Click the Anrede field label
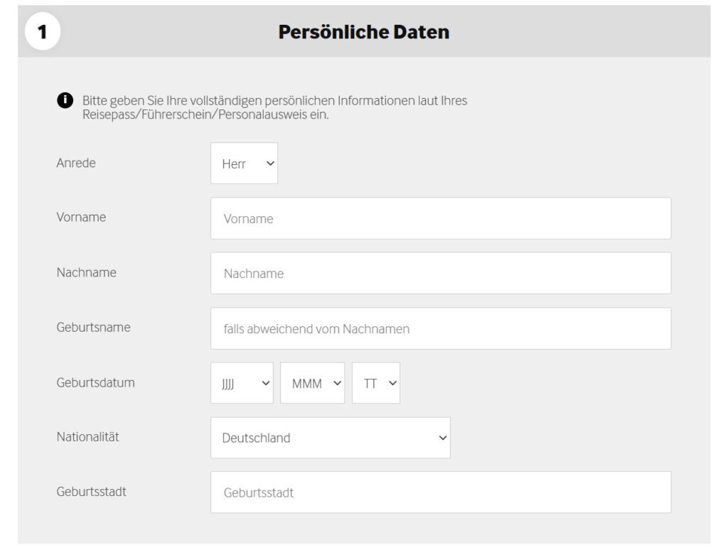This screenshot has width=728, height=560. 76,163
